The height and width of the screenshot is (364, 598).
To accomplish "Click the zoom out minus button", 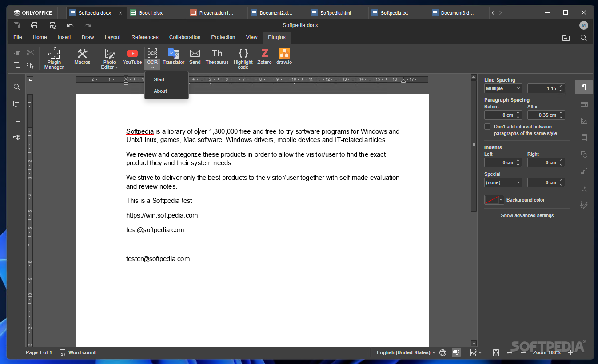I will [x=523, y=352].
